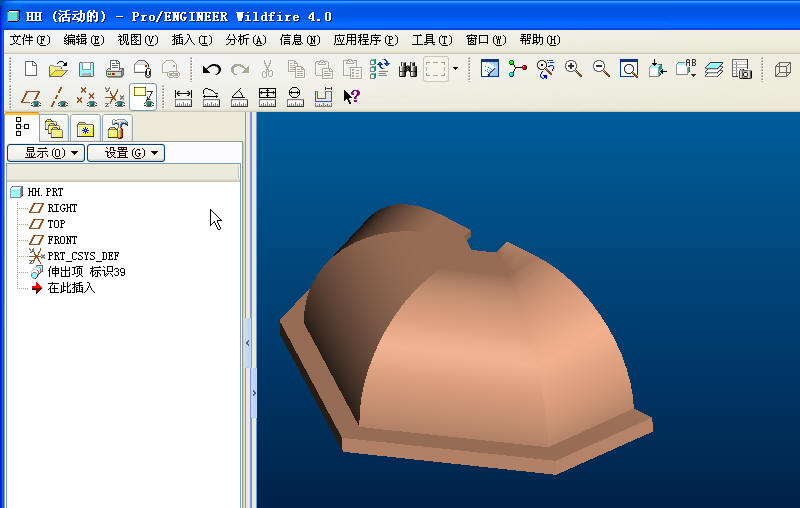This screenshot has height=508, width=800.
Task: Toggle datum axes display
Action: [59, 97]
